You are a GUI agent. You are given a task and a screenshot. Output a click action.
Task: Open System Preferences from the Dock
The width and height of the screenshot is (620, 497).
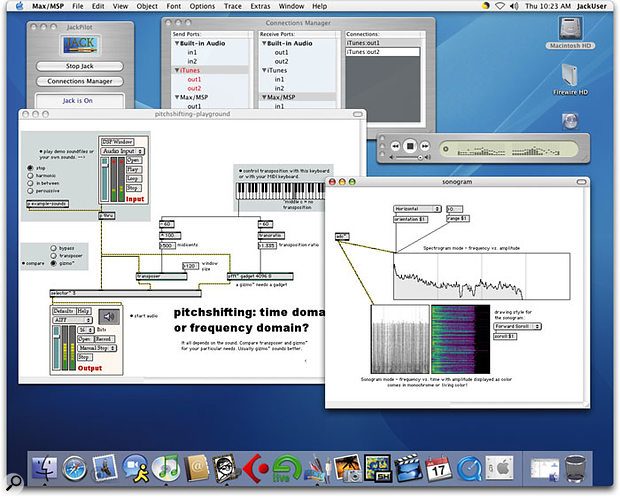499,468
